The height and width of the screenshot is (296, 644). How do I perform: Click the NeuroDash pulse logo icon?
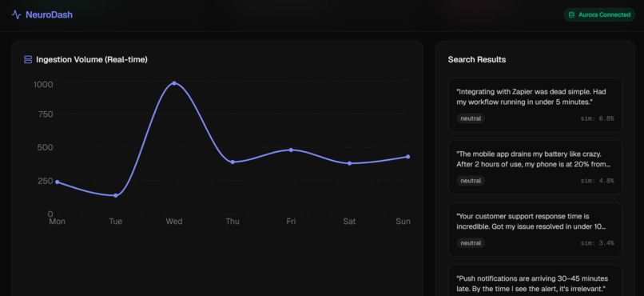pyautogui.click(x=16, y=14)
